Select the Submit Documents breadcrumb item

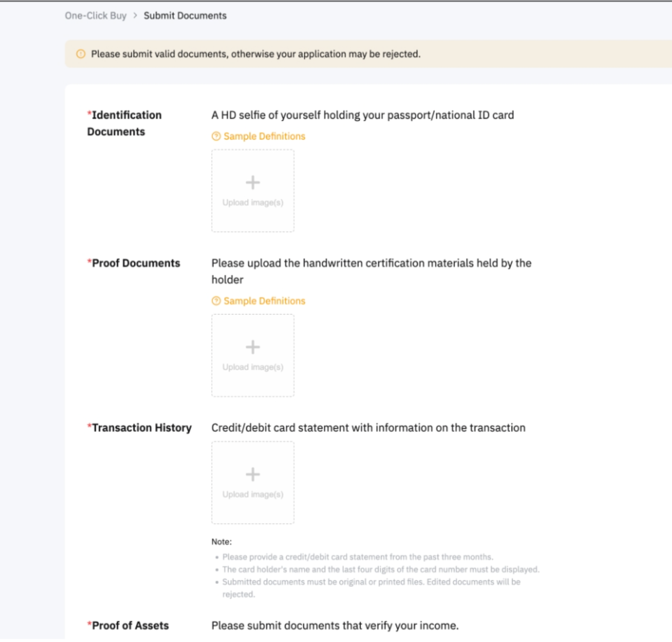pyautogui.click(x=185, y=16)
